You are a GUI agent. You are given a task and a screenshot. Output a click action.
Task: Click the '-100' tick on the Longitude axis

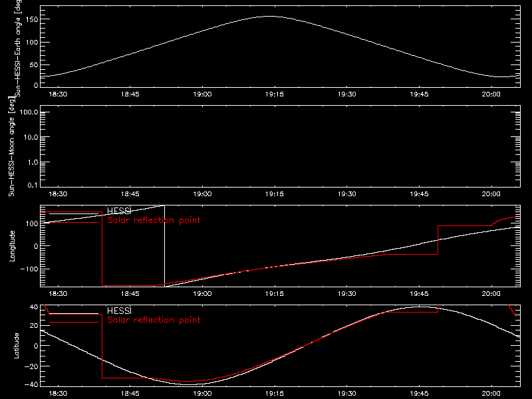(x=30, y=269)
